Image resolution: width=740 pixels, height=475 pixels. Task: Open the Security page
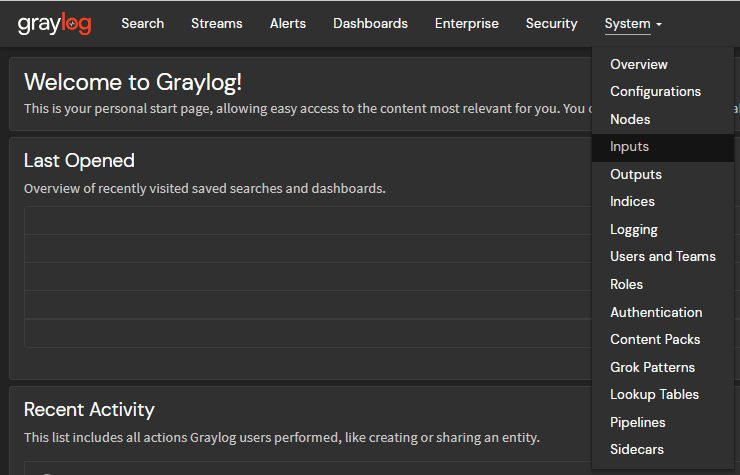pyautogui.click(x=551, y=23)
